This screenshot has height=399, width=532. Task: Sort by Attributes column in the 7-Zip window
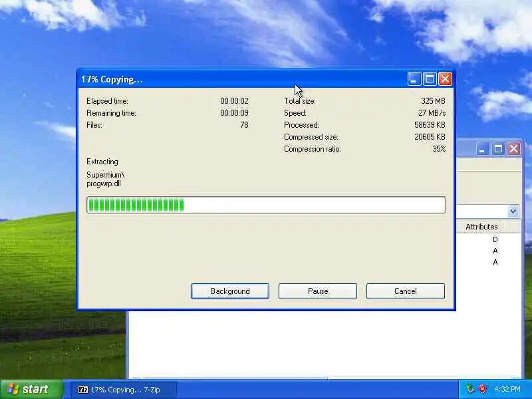(x=481, y=227)
